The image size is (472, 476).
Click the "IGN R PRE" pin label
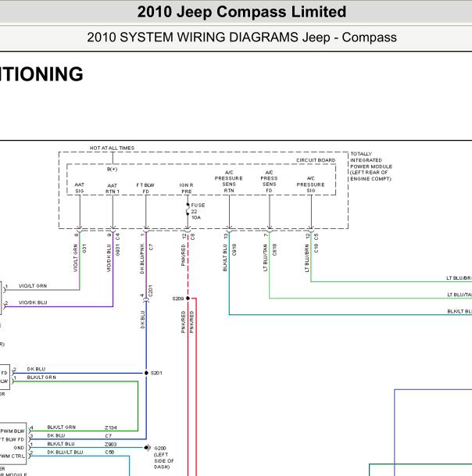pyautogui.click(x=186, y=188)
